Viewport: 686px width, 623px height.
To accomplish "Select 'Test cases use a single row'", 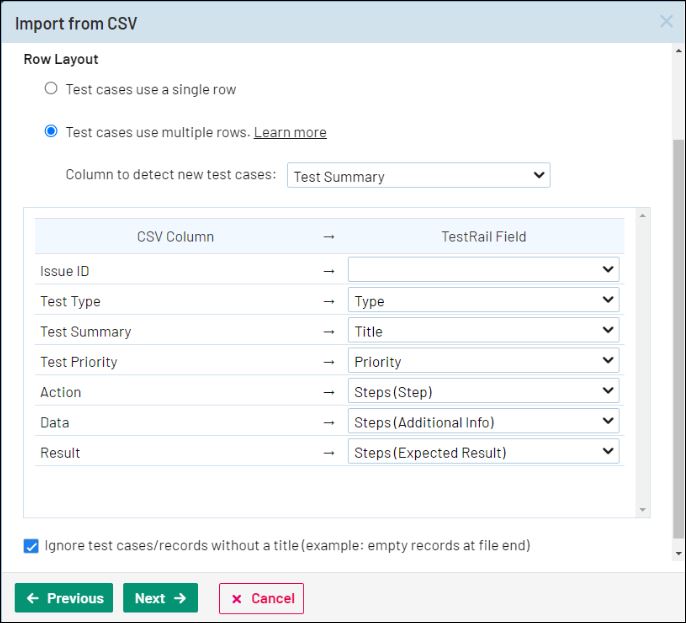I will point(51,89).
